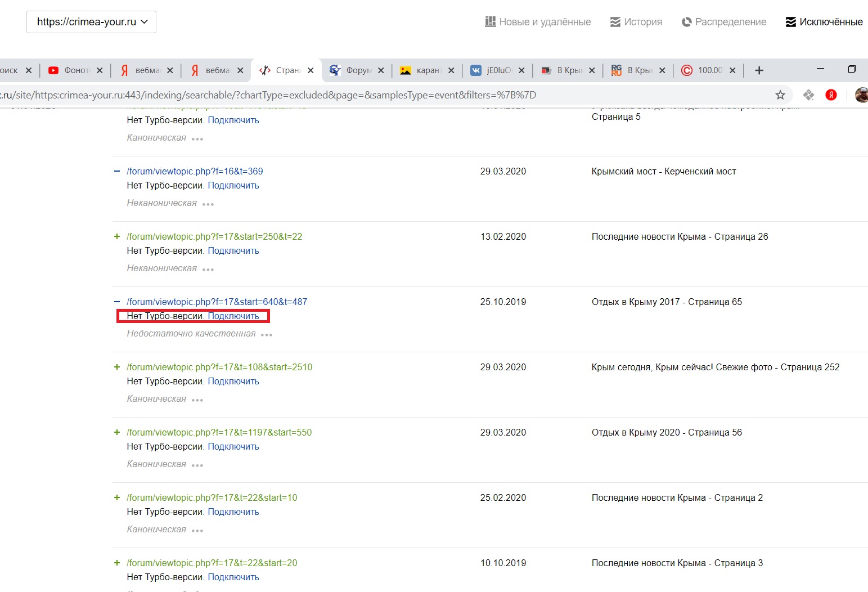This screenshot has height=592, width=868.
Task: Restore down the browser window
Action: click(x=852, y=69)
